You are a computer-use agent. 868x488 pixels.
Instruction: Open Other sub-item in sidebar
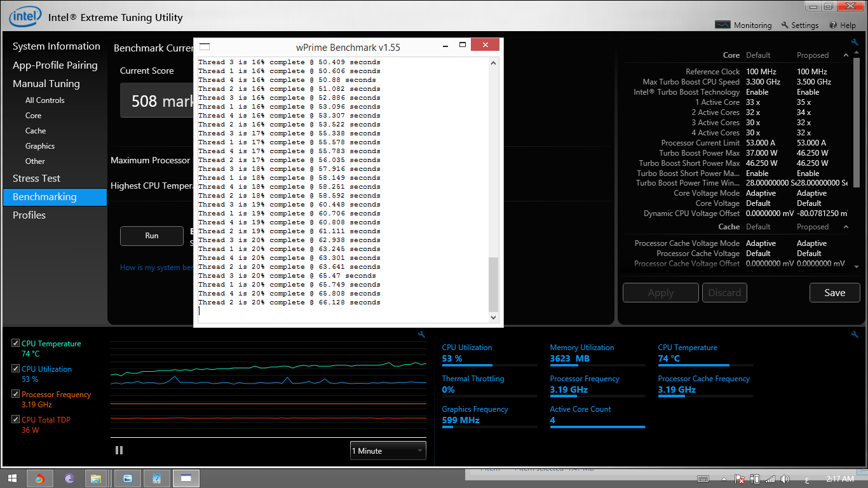pyautogui.click(x=35, y=161)
